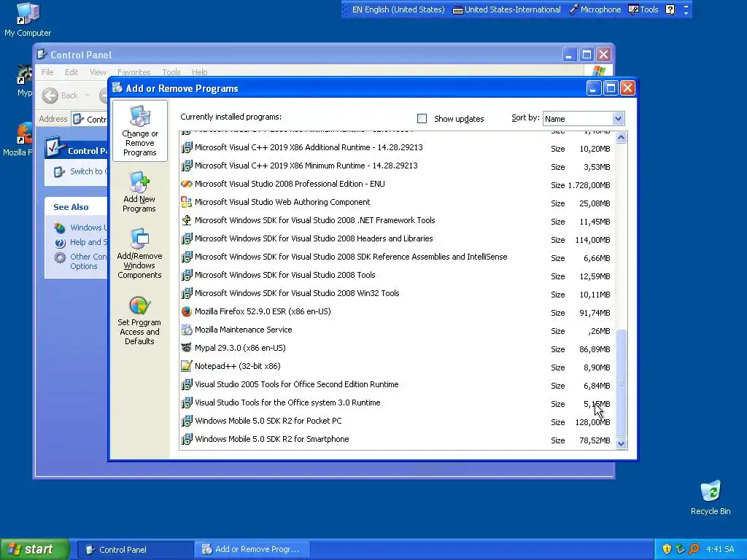Open File menu in Control Panel
Image resolution: width=747 pixels, height=560 pixels.
[x=47, y=72]
